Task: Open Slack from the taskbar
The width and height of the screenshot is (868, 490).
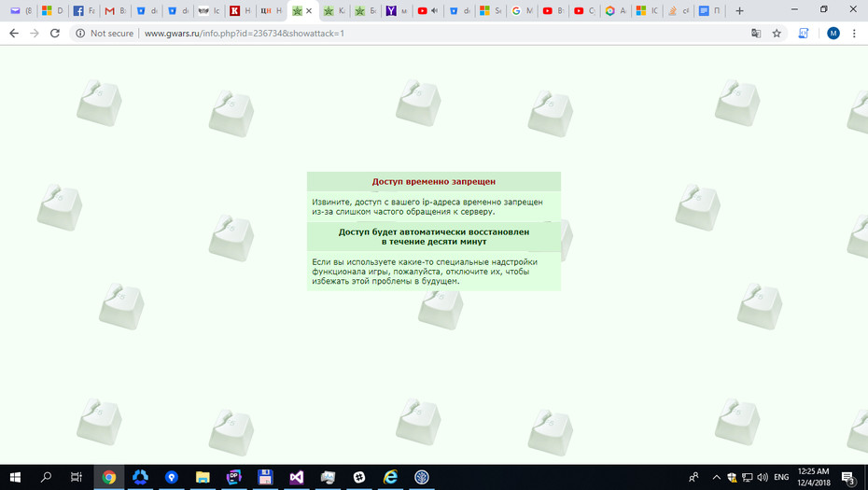Action: (x=358, y=477)
